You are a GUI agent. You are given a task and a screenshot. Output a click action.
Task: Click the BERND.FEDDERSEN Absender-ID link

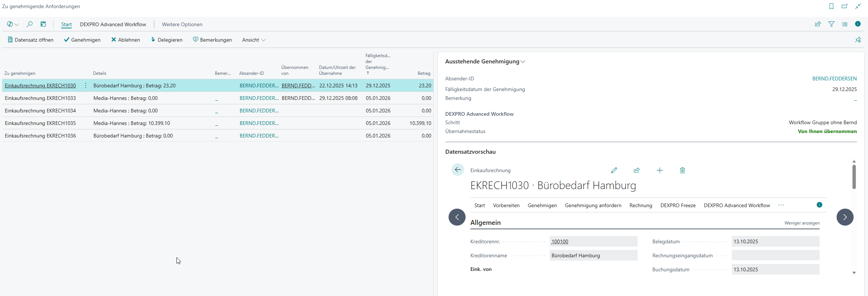[x=834, y=79]
